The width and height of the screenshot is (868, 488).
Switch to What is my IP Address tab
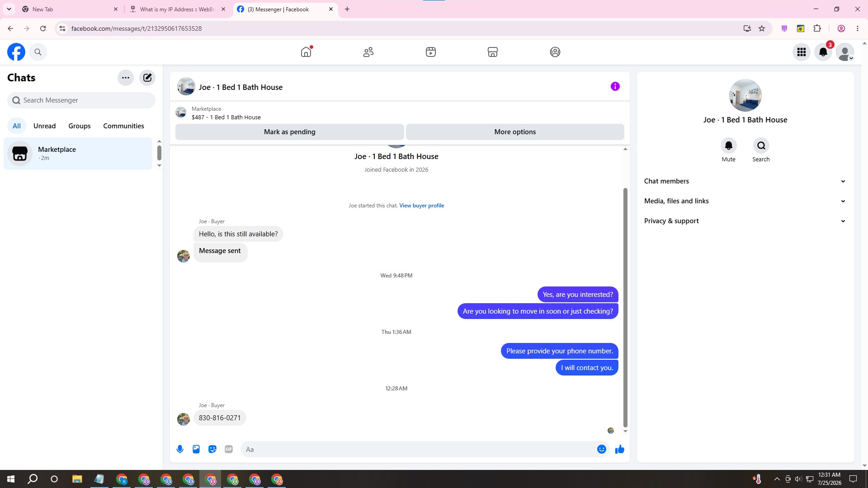(177, 9)
